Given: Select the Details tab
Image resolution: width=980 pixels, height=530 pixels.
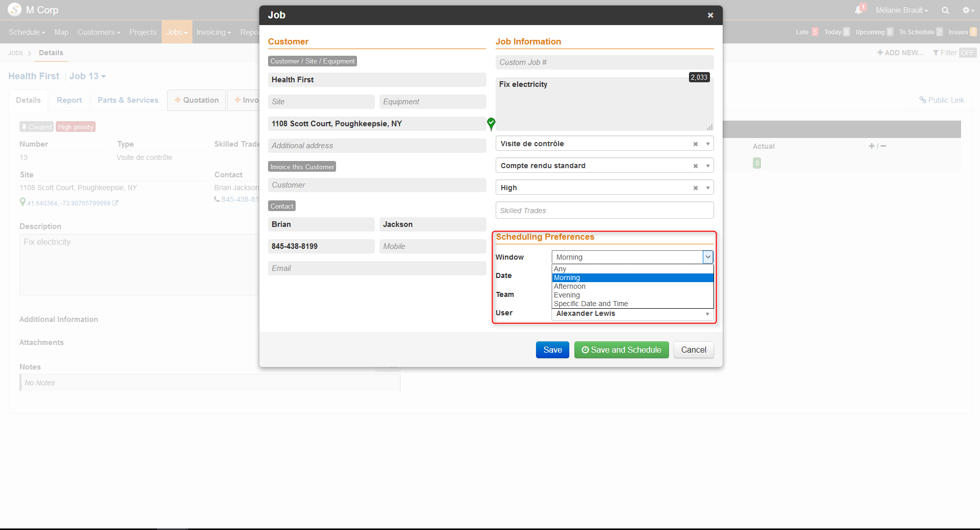Looking at the screenshot, I should point(28,100).
